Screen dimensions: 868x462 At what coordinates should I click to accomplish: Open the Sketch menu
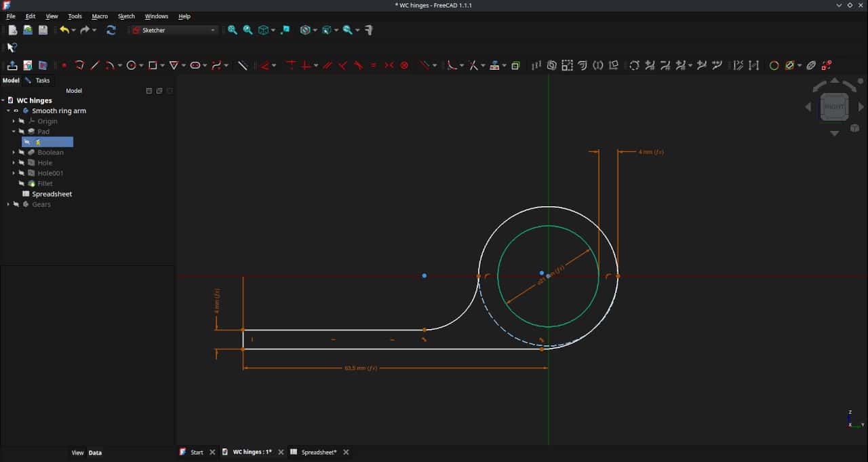click(x=126, y=16)
